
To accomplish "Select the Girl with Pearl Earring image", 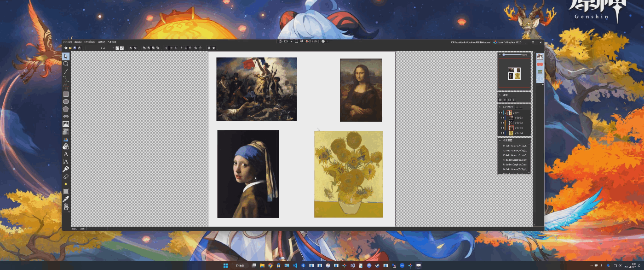I will tap(248, 174).
